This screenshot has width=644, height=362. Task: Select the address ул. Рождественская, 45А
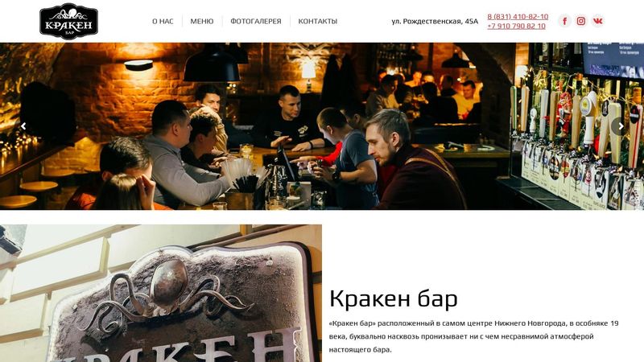435,22
